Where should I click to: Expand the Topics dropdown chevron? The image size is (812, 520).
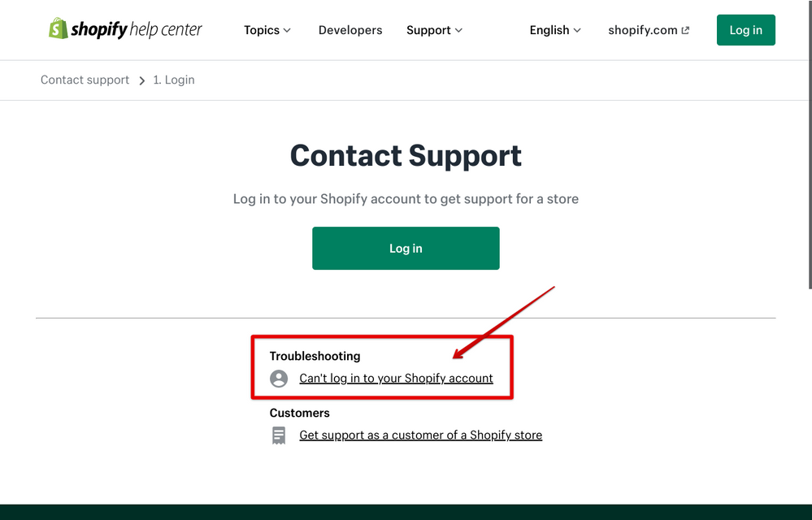tap(287, 31)
